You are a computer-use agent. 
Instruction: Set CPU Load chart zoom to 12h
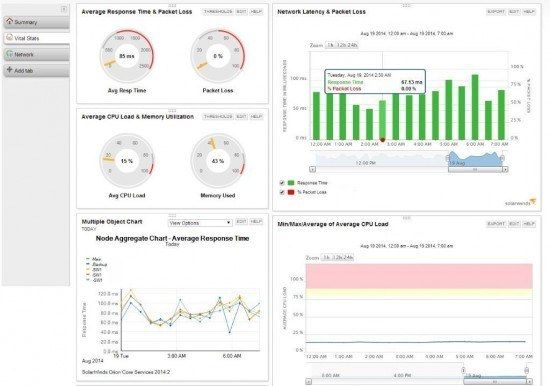click(x=337, y=258)
